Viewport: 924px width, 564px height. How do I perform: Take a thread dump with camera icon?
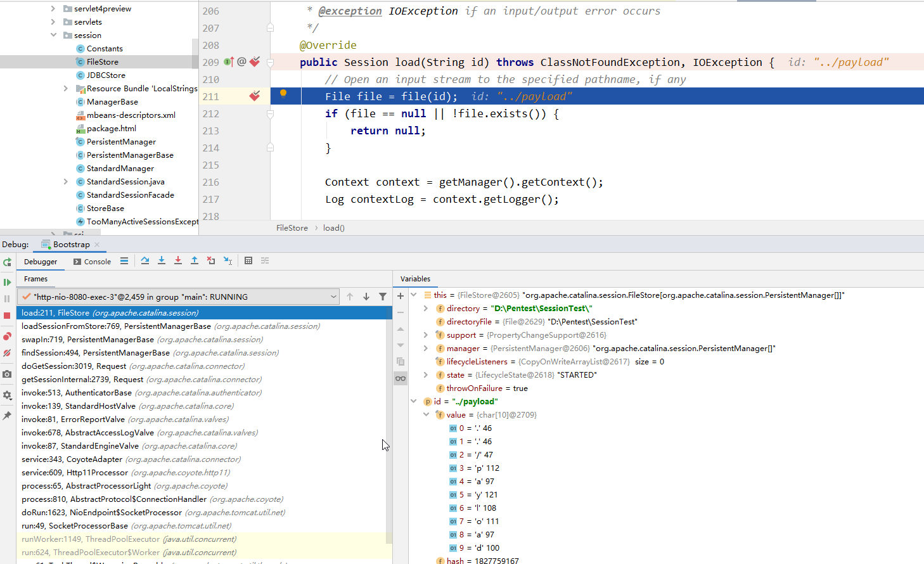point(7,374)
